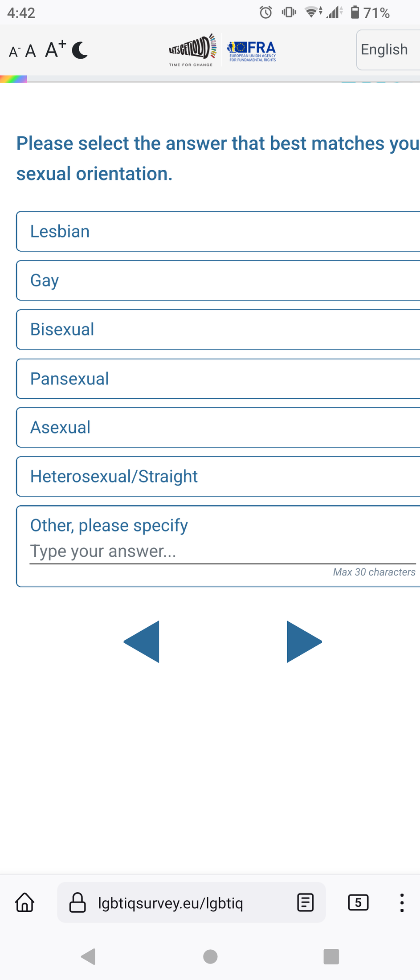Viewport: 420px width, 980px height.
Task: Open the English language dropdown
Action: [x=388, y=50]
